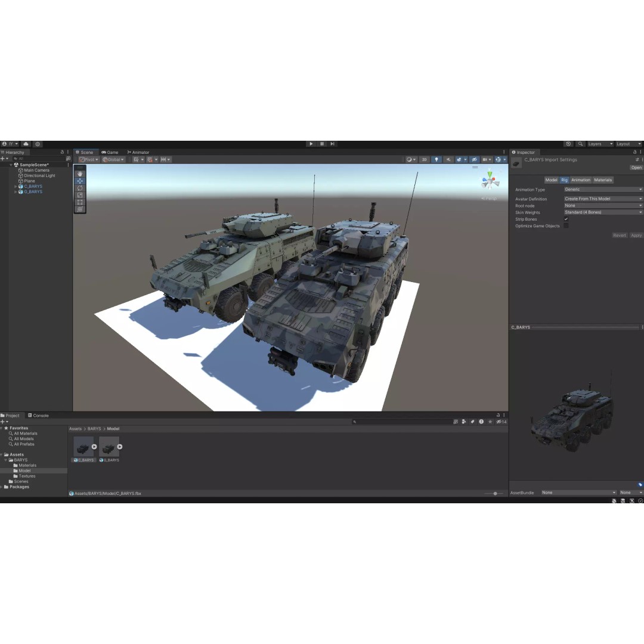This screenshot has height=644, width=644.
Task: Open the Layout dropdown
Action: pyautogui.click(x=628, y=144)
